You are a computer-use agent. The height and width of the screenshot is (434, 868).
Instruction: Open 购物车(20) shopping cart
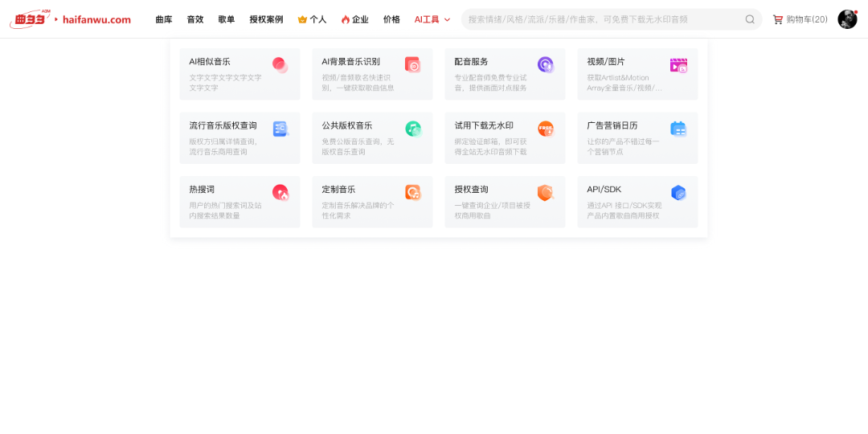[800, 19]
